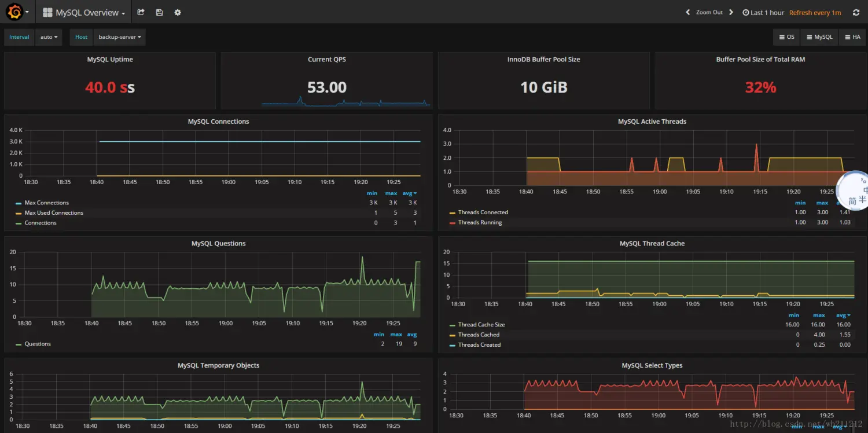Open dashboard settings gear
The height and width of the screenshot is (433, 868).
tap(178, 12)
